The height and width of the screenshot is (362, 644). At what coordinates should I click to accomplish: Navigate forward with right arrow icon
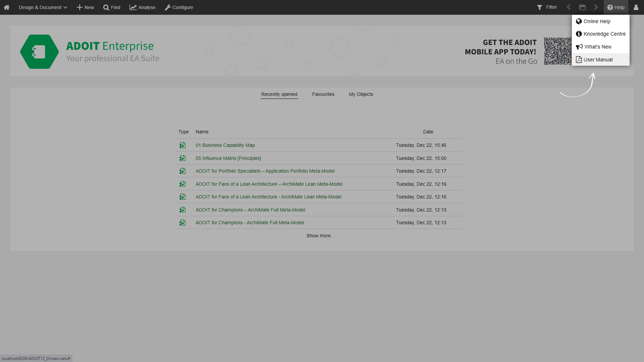click(596, 7)
